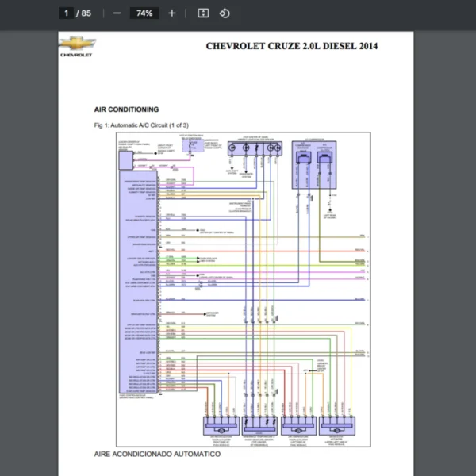
Task: Click the 74% zoom level field
Action: [144, 13]
